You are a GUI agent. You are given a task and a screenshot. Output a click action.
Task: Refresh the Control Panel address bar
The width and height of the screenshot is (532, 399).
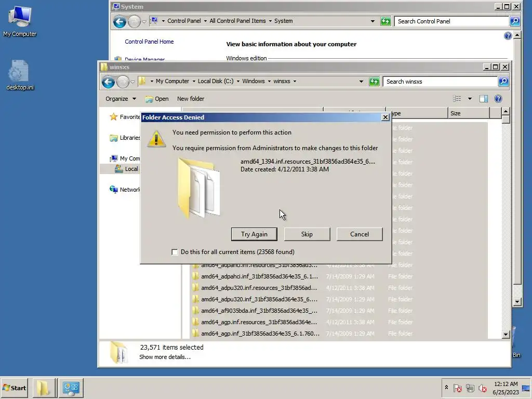click(x=385, y=21)
